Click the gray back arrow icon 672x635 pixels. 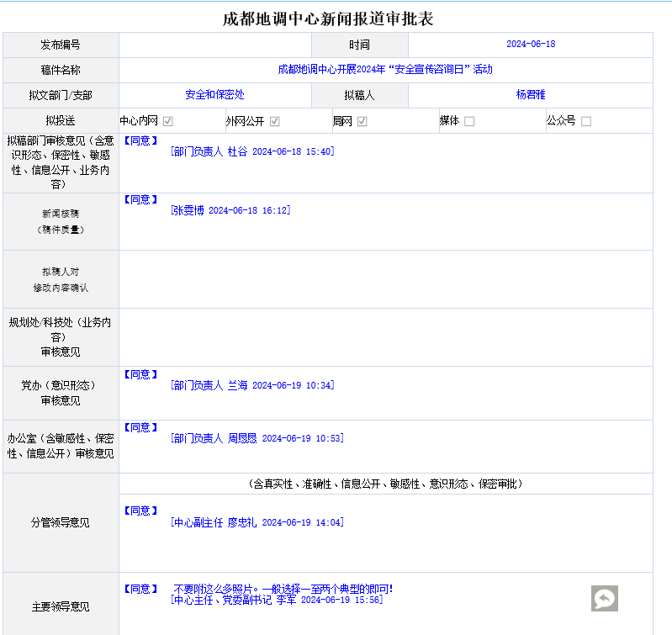(604, 598)
